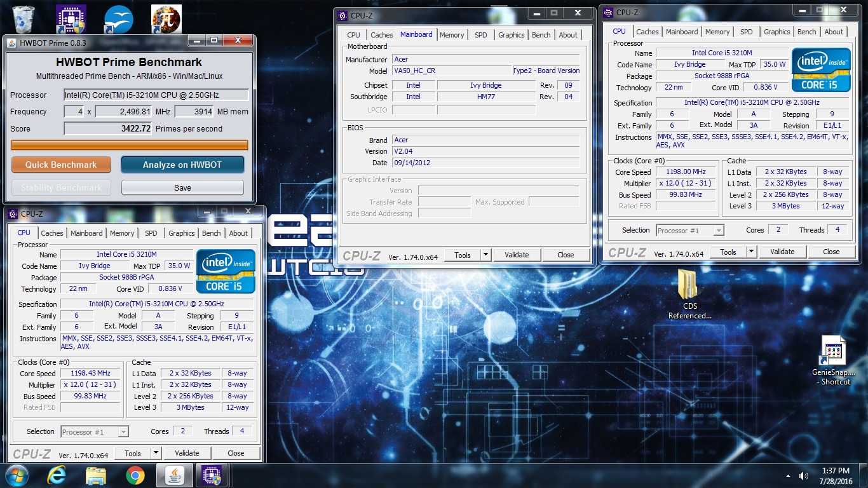Open Tools dropdown arrow in right CPU-Z
This screenshot has height=488, width=868.
pyautogui.click(x=751, y=252)
